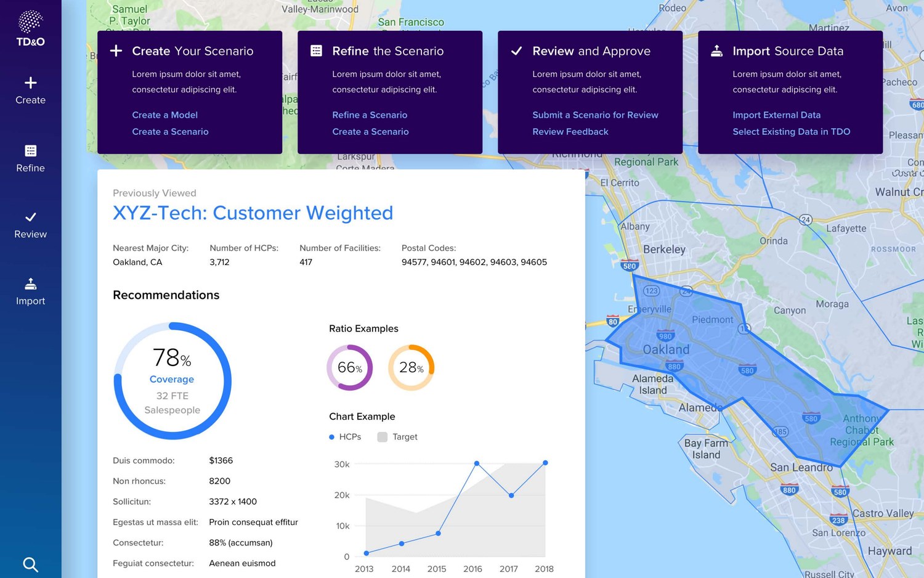The width and height of the screenshot is (924, 578).
Task: Toggle the Target legend gray swatch
Action: point(383,437)
